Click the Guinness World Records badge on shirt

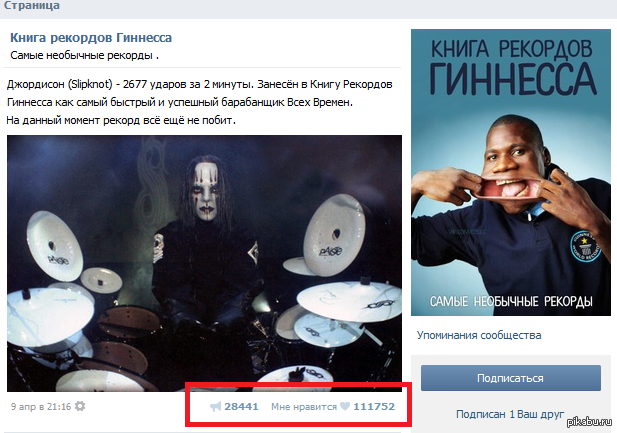pyautogui.click(x=585, y=247)
